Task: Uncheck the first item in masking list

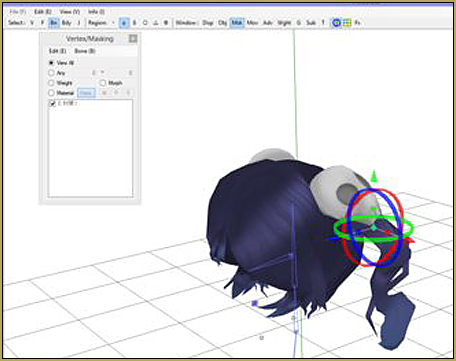Action: (x=52, y=104)
